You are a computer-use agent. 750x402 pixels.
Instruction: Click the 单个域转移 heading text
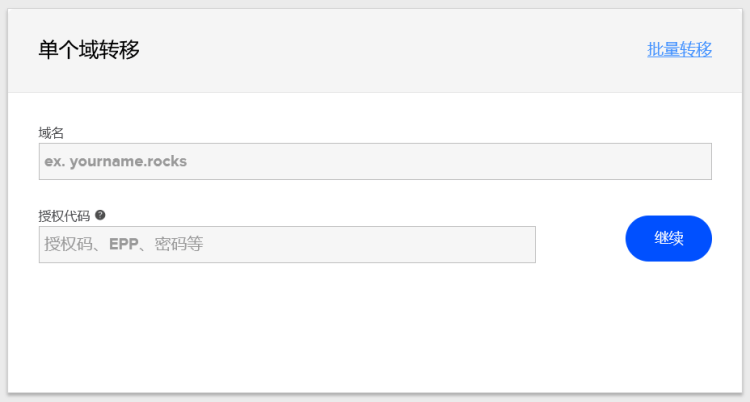click(89, 49)
